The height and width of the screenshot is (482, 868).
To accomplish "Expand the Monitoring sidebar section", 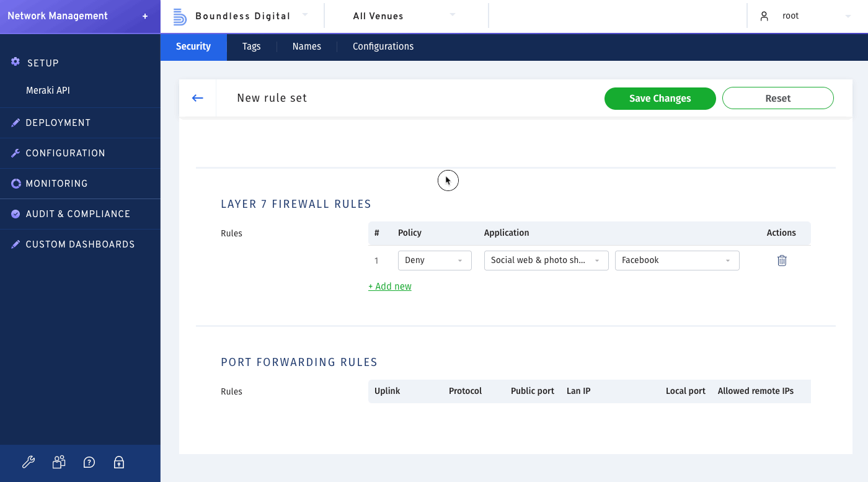I will [56, 184].
